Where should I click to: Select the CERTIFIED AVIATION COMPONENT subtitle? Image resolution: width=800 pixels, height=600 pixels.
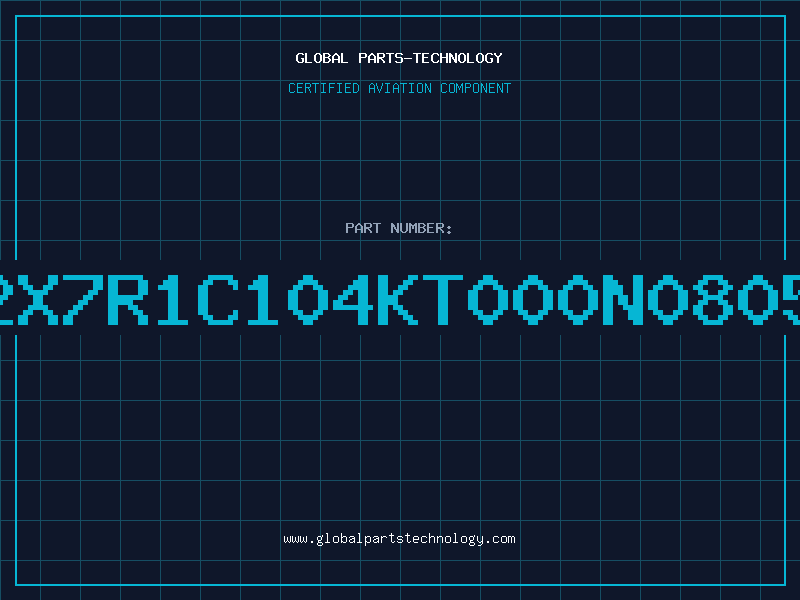pyautogui.click(x=399, y=88)
